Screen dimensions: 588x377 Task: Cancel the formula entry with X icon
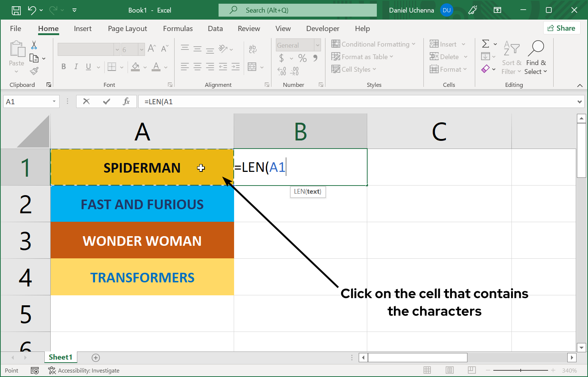pos(87,101)
